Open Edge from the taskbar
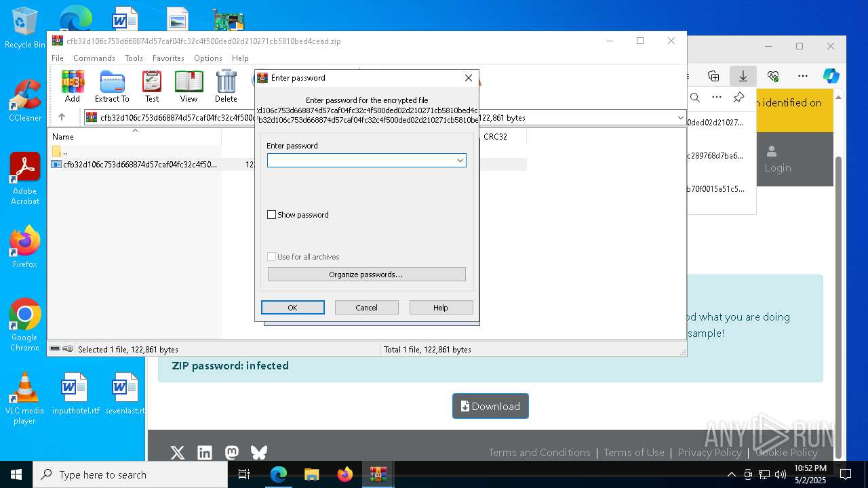The height and width of the screenshot is (488, 868). tap(279, 474)
